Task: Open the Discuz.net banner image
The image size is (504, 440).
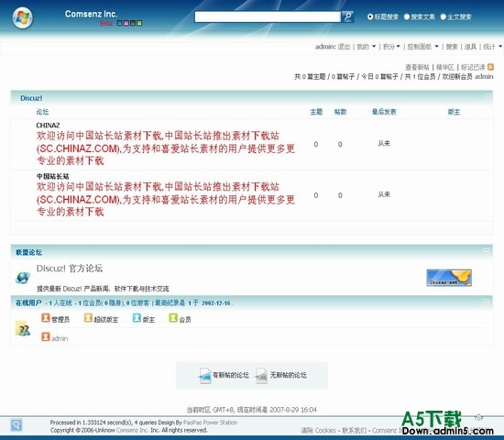Action: [x=449, y=278]
